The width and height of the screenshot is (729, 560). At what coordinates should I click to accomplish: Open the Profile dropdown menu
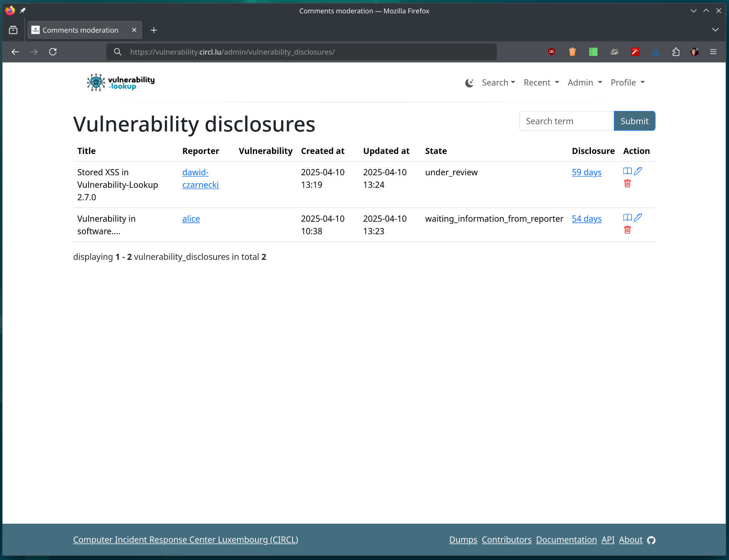pyautogui.click(x=628, y=83)
